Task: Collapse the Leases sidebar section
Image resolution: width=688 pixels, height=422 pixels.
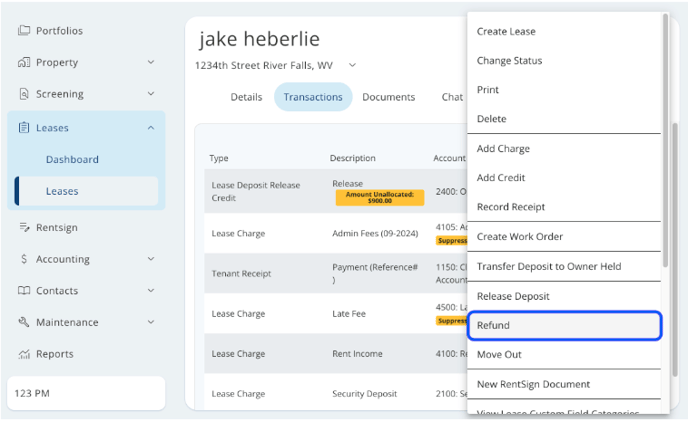Action: click(151, 128)
